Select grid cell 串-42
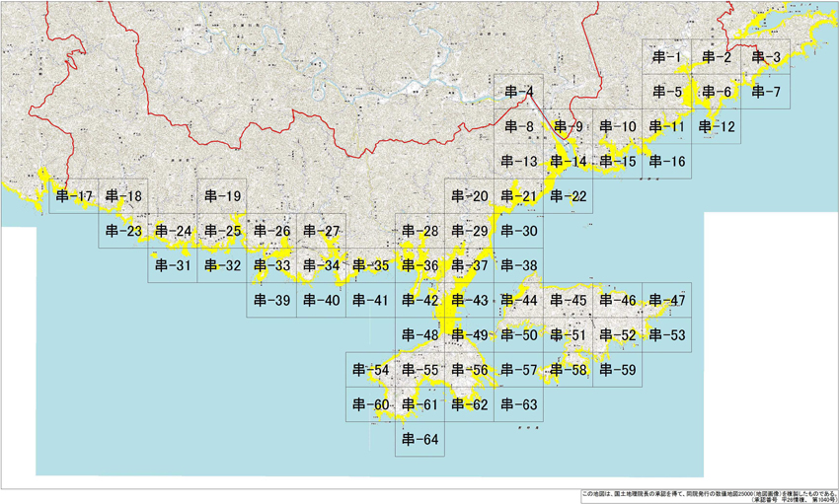839x504 pixels. pos(420,300)
